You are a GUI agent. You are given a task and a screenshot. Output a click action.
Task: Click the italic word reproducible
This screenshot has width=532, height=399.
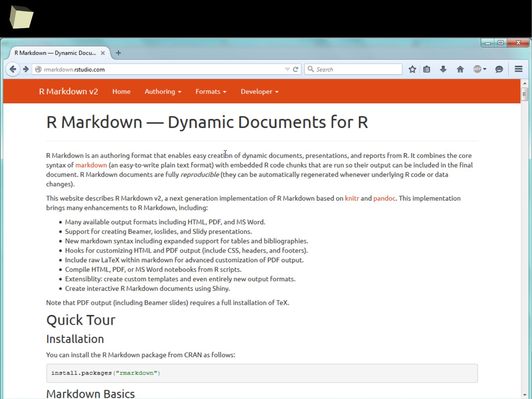pyautogui.click(x=200, y=174)
